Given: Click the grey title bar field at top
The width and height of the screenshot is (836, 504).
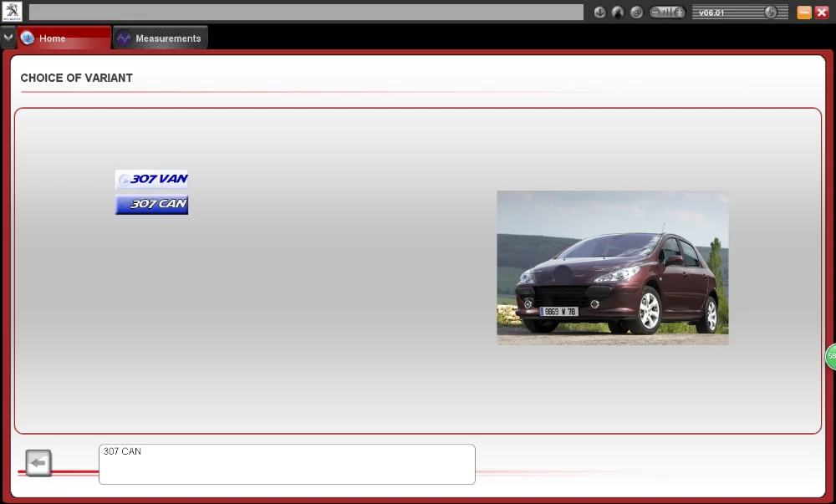Looking at the screenshot, I should pyautogui.click(x=306, y=13).
